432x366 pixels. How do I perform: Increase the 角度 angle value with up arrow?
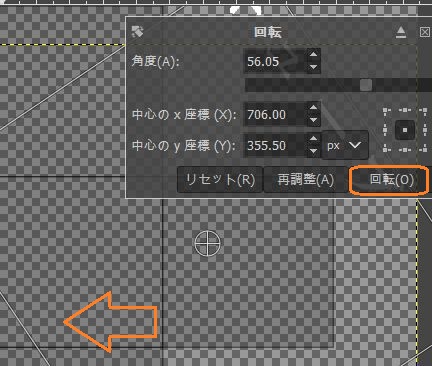coord(313,54)
